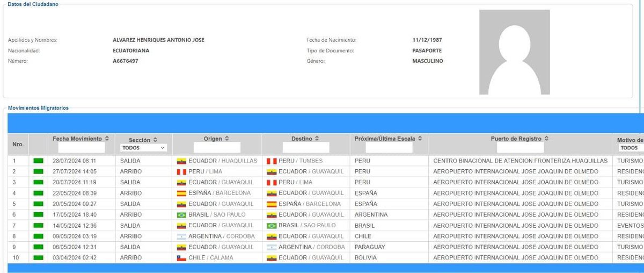644x273 pixels.
Task: Select the PARAGUAY escala cell
Action: click(x=370, y=247)
